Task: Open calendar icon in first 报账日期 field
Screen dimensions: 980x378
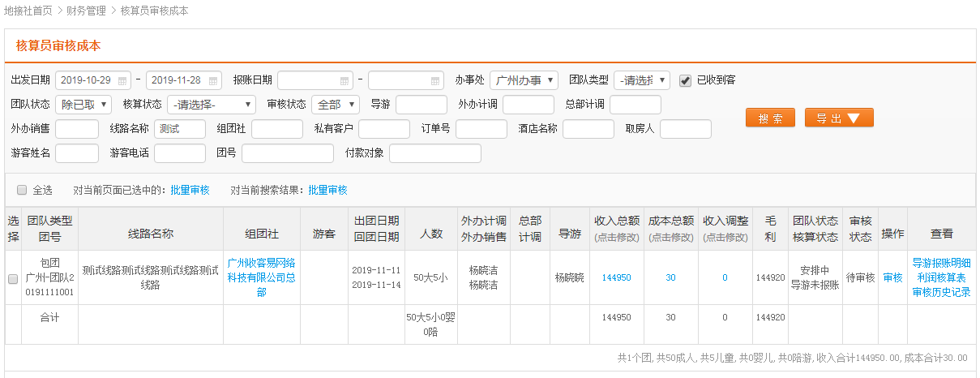Action: coord(344,80)
